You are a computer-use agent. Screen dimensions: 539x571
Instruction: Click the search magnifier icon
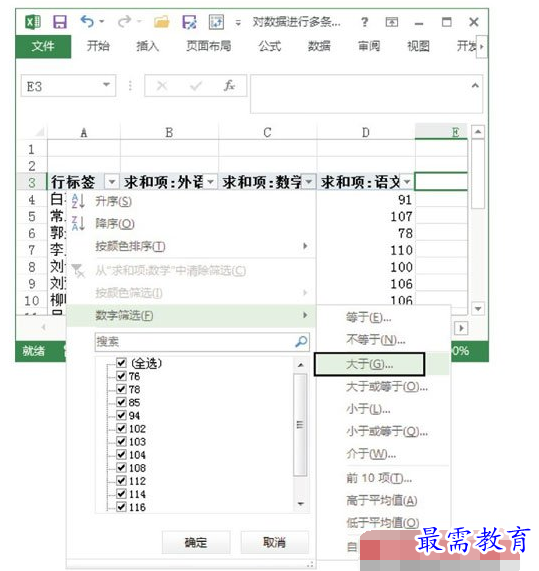[x=301, y=342]
